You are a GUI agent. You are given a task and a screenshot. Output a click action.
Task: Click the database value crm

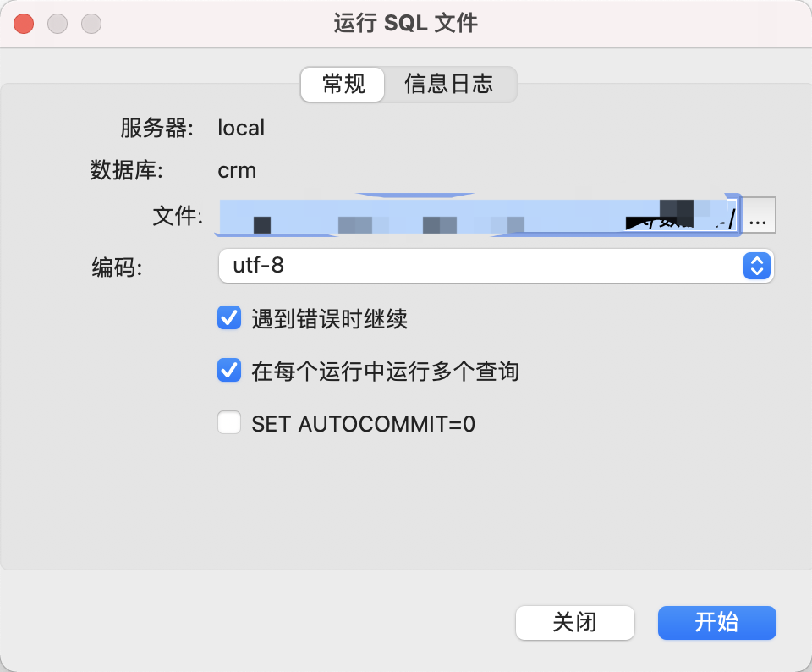pyautogui.click(x=237, y=170)
